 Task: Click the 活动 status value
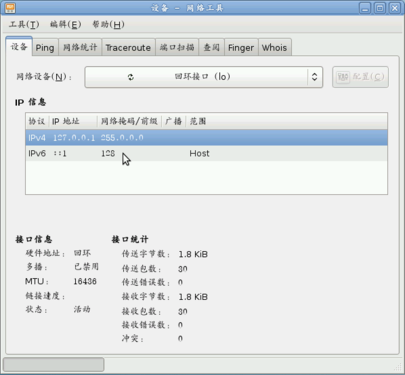pyautogui.click(x=82, y=309)
